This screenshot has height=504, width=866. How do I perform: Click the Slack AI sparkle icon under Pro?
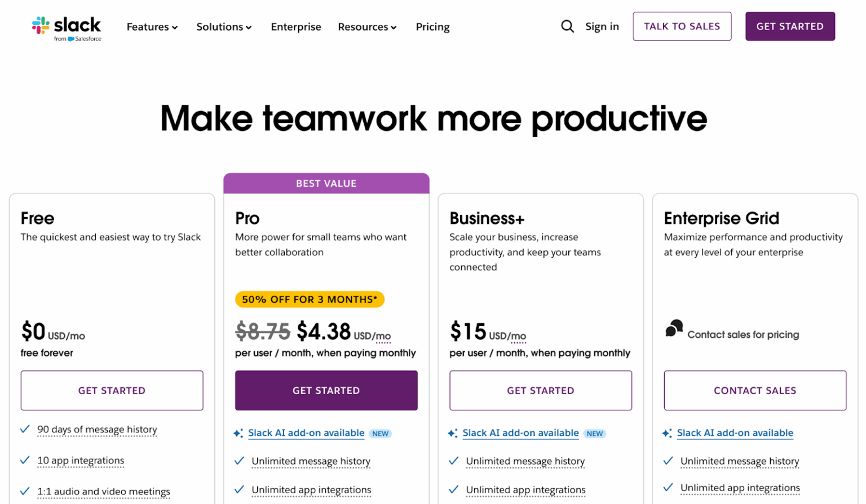(x=237, y=433)
